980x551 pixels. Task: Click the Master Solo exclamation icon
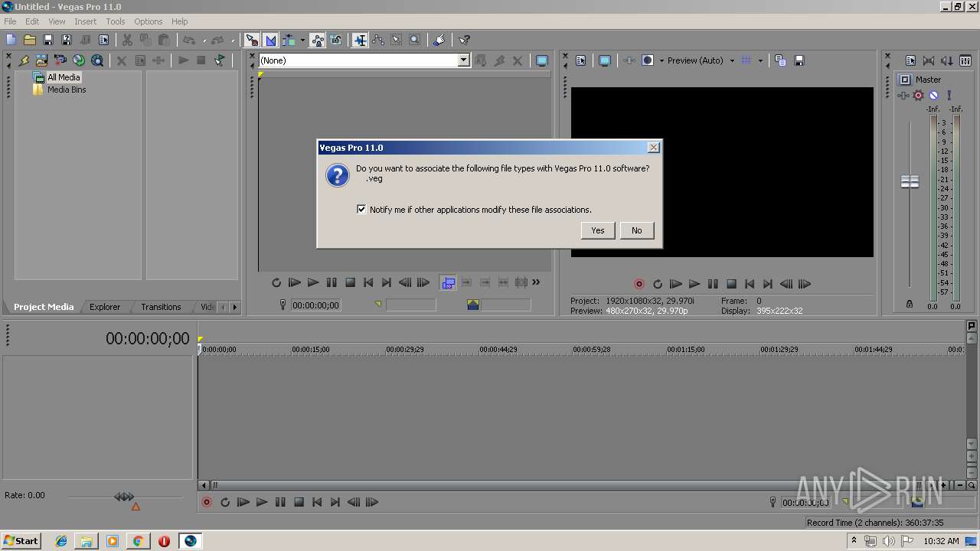pyautogui.click(x=949, y=96)
